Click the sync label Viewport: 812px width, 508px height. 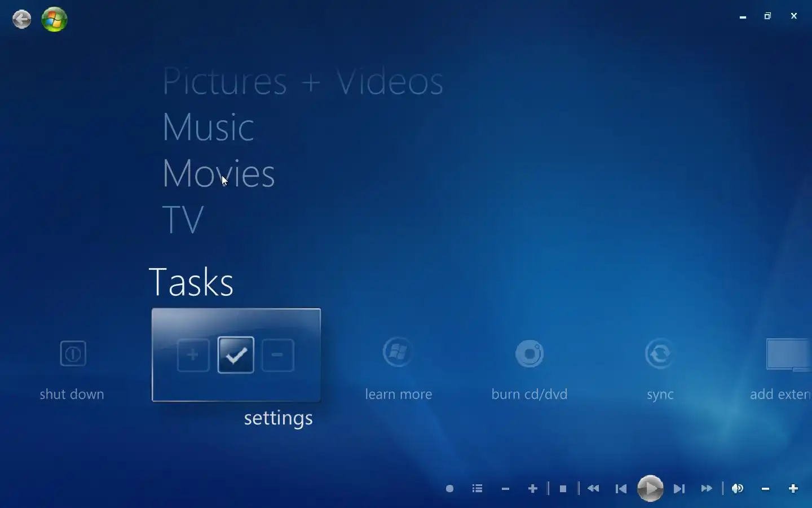660,395
